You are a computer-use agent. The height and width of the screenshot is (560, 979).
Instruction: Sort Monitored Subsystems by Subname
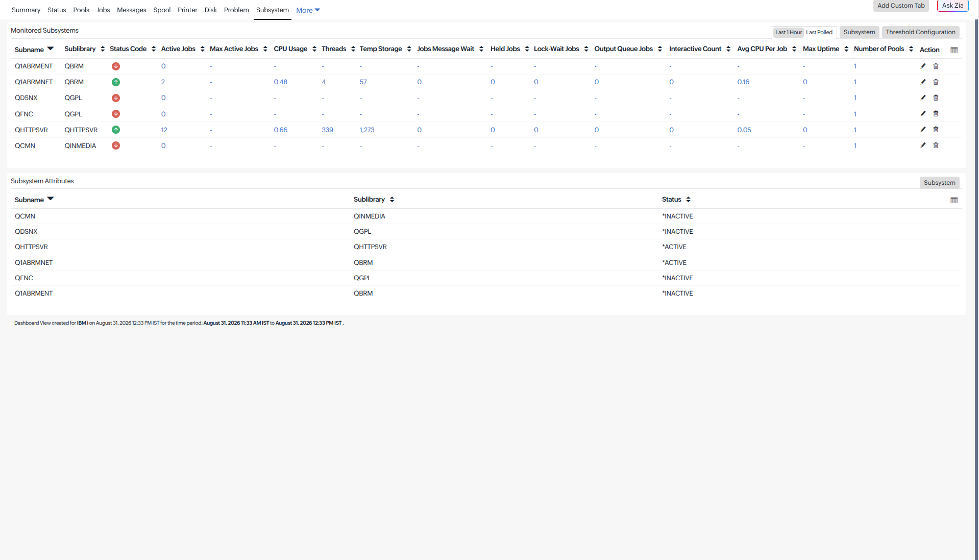click(x=34, y=50)
